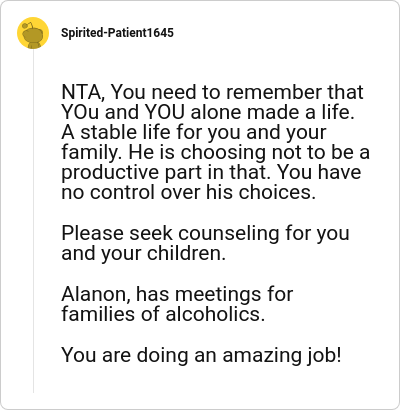Click the word "alcoholics" in the comment
This screenshot has width=400, height=410.
click(215, 314)
